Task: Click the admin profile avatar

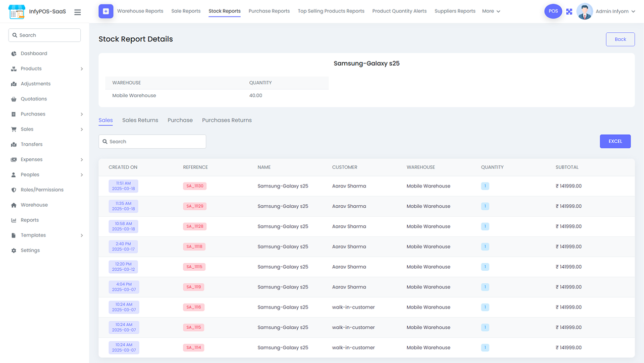Action: [584, 11]
